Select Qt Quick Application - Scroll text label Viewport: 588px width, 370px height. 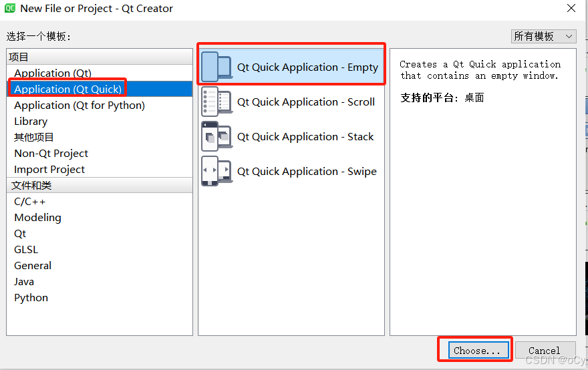coord(306,102)
